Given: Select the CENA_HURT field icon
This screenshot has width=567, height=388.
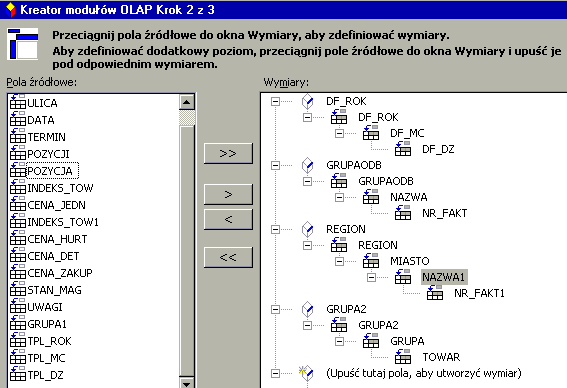Looking at the screenshot, I should tap(17, 238).
